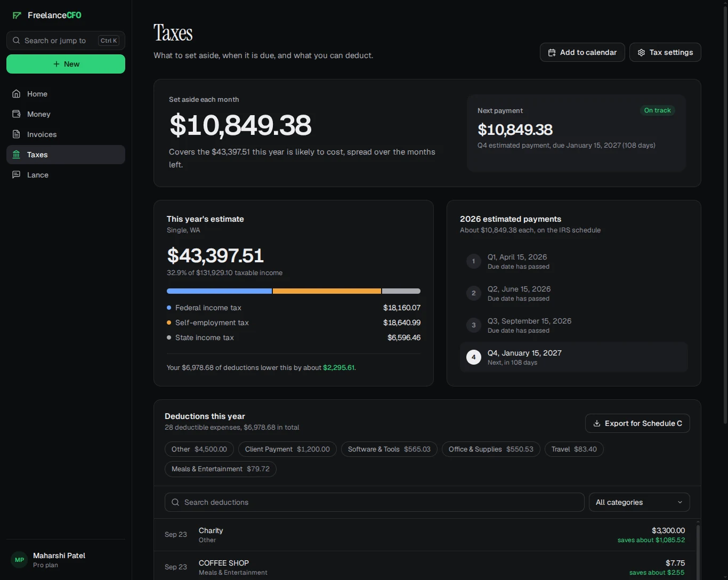Click the FreelanceCFO logo icon
Viewport: 728px width, 580px height.
pyautogui.click(x=17, y=15)
